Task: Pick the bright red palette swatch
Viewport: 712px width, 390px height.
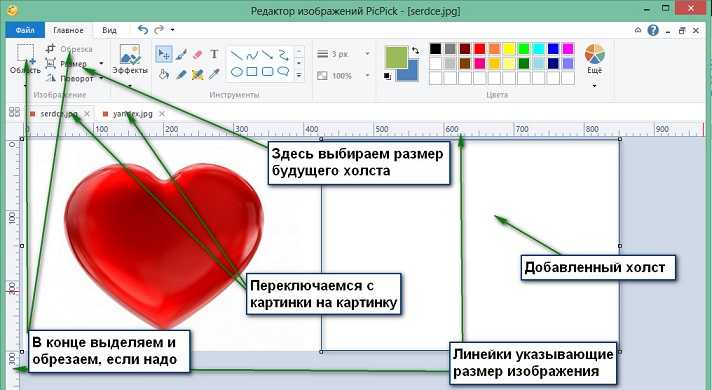Action: point(480,49)
